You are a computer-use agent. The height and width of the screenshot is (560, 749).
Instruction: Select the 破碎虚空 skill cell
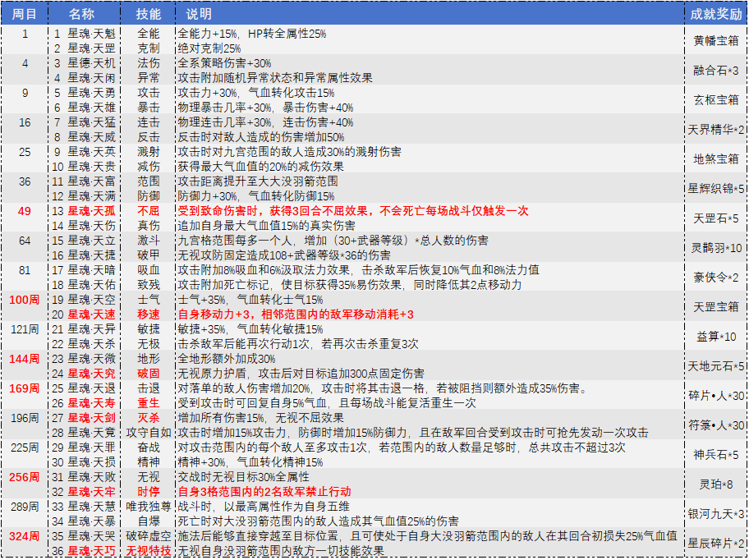[149, 535]
